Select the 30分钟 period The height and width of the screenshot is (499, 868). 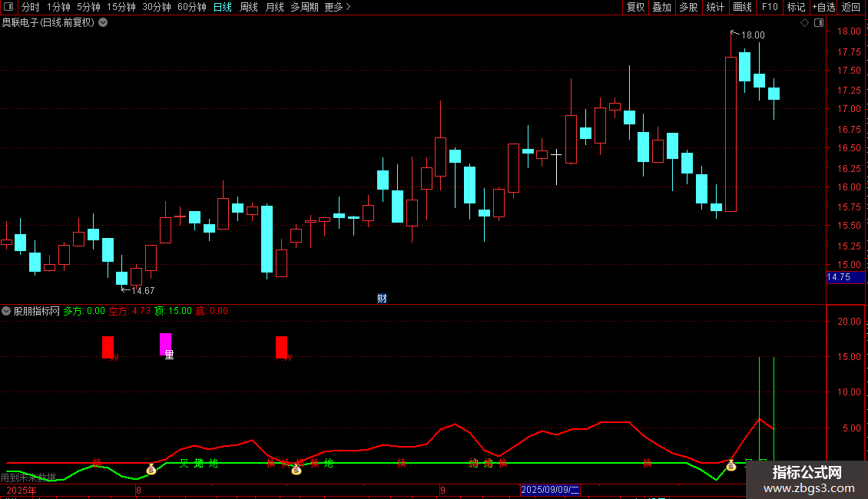(157, 7)
